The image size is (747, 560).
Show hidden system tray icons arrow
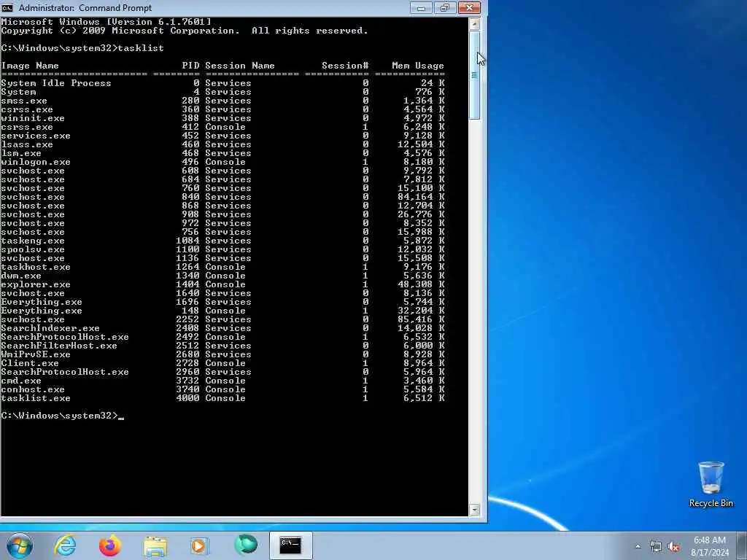[x=638, y=547]
